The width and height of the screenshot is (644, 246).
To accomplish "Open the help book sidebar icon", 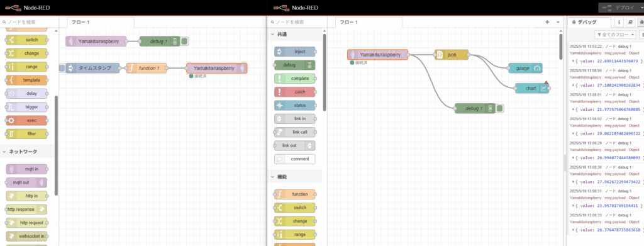I will tap(630, 22).
